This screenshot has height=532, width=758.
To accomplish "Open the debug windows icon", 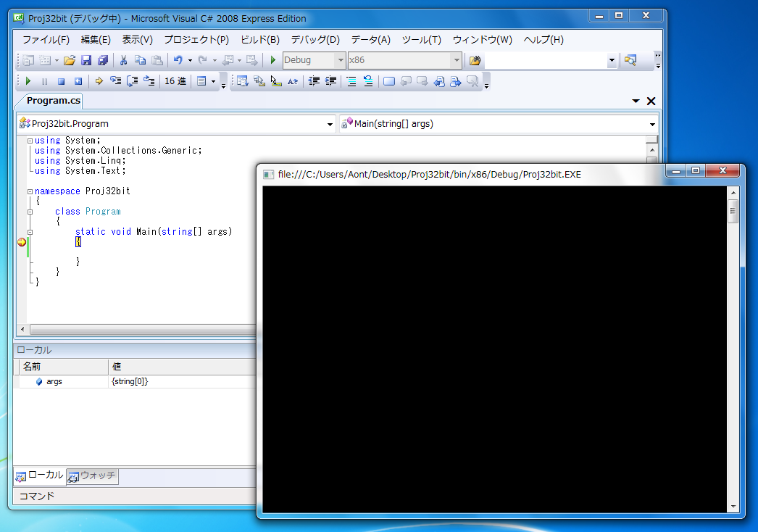I will [201, 81].
